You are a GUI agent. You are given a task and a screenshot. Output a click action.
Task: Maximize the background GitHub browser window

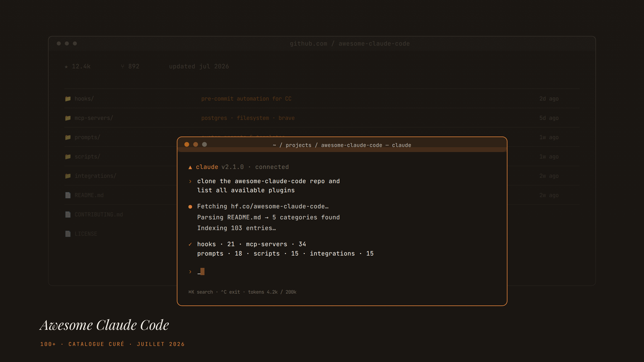pyautogui.click(x=75, y=43)
